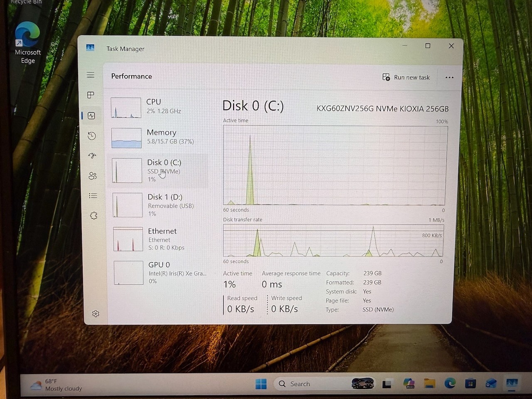Viewport: 532px width, 399px height.
Task: Open the Windows Start menu
Action: click(x=261, y=384)
